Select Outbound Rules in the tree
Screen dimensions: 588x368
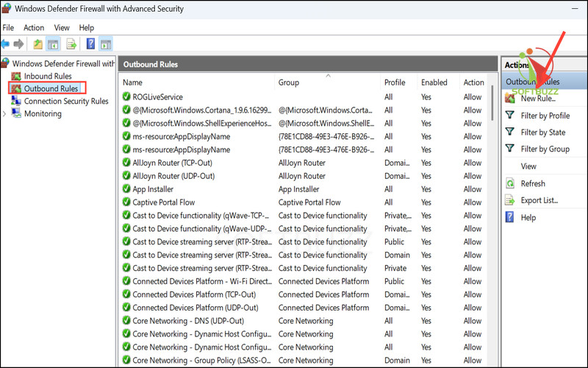51,88
